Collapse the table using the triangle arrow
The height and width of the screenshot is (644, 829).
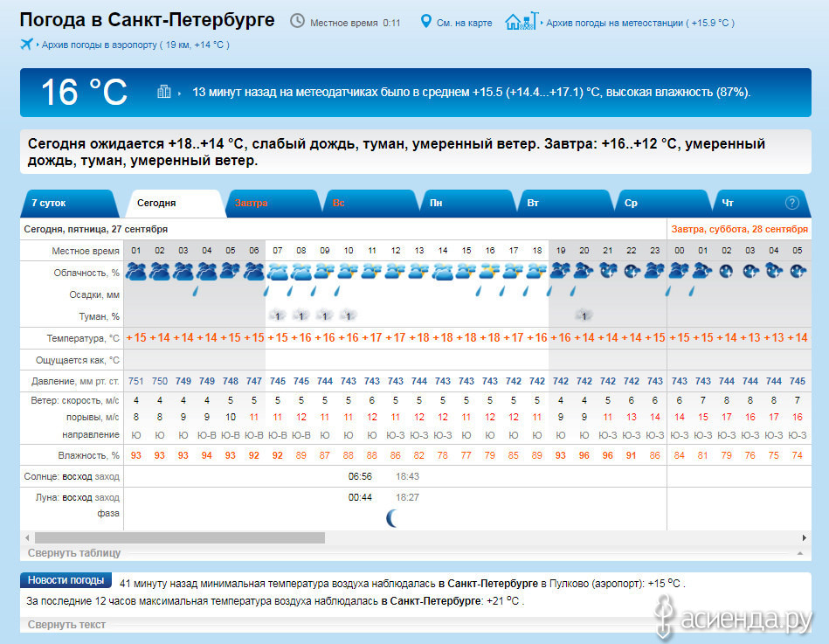(x=800, y=553)
